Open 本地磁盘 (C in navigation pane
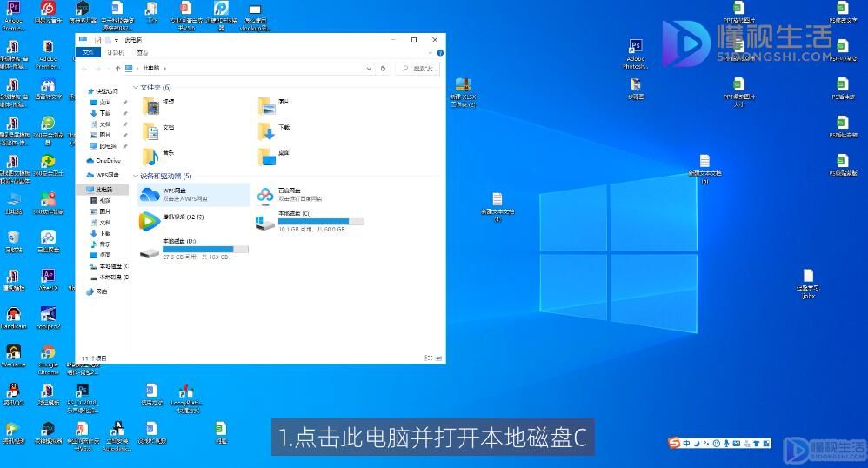 [110, 266]
